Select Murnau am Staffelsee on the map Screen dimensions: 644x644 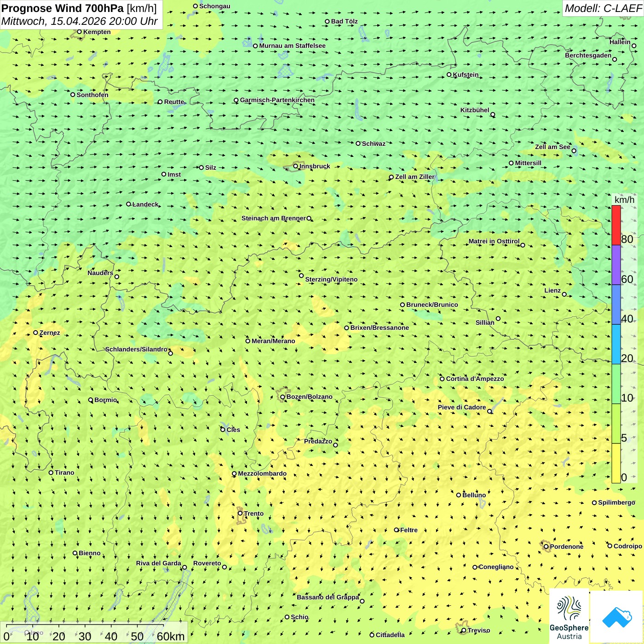tap(292, 46)
